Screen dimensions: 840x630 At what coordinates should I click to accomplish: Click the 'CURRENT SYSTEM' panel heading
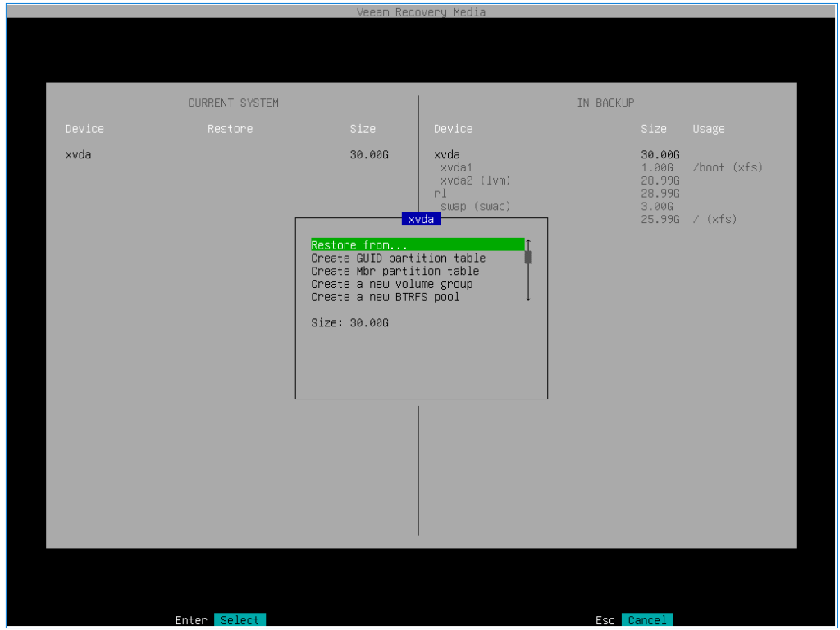(234, 103)
